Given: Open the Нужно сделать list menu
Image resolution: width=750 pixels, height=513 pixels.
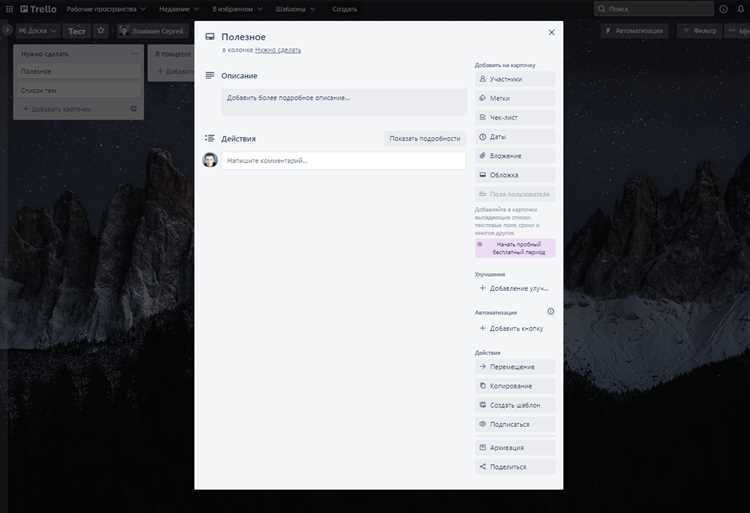Looking at the screenshot, I should [x=134, y=54].
